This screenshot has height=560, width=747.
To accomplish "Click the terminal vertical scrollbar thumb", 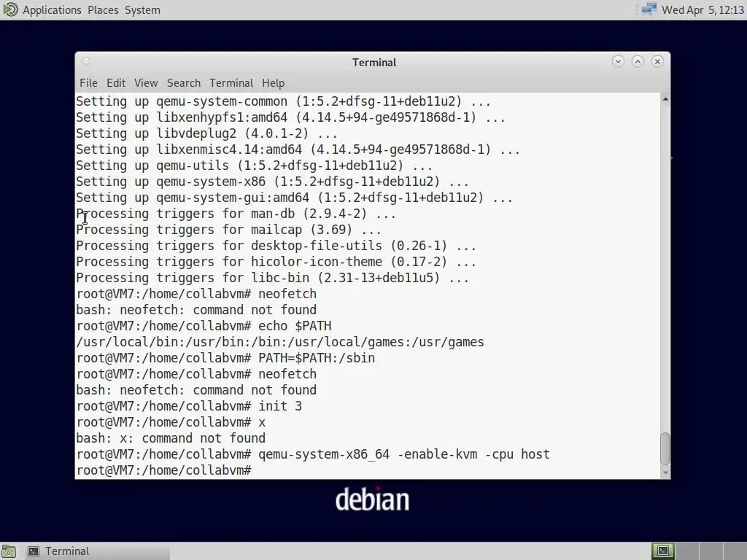I will pos(665,448).
